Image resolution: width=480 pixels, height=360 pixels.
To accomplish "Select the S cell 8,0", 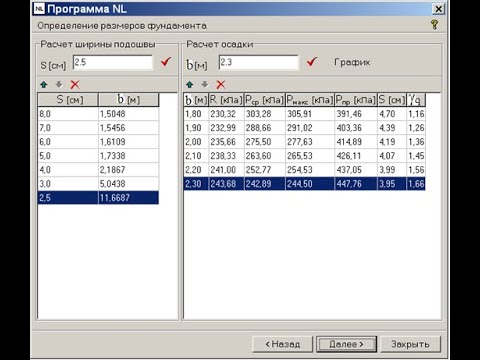I will 68,114.
